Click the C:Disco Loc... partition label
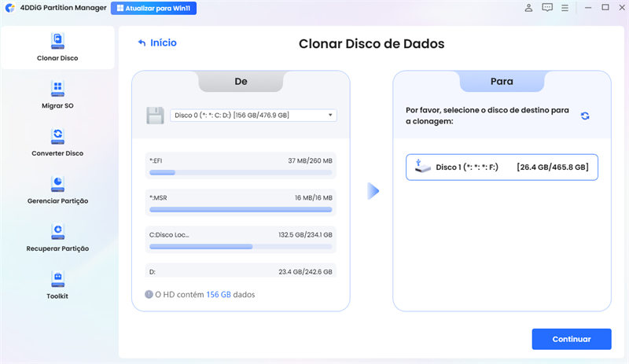Image resolution: width=629 pixels, height=364 pixels. click(x=169, y=235)
